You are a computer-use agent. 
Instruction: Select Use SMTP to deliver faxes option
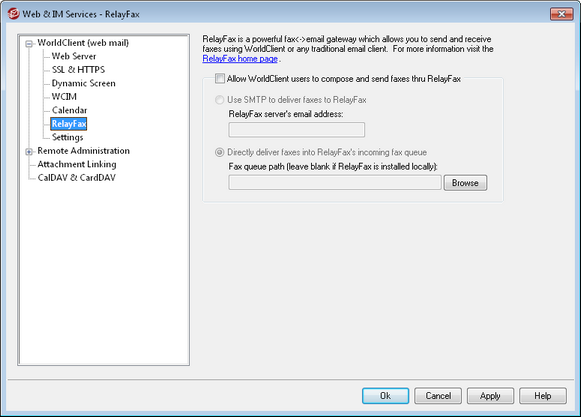(220, 100)
